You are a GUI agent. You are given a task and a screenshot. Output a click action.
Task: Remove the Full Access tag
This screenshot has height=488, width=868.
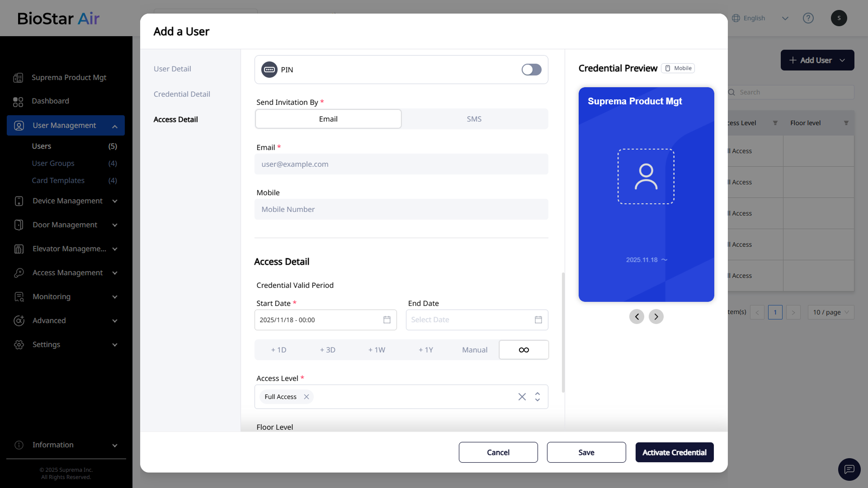(x=307, y=397)
